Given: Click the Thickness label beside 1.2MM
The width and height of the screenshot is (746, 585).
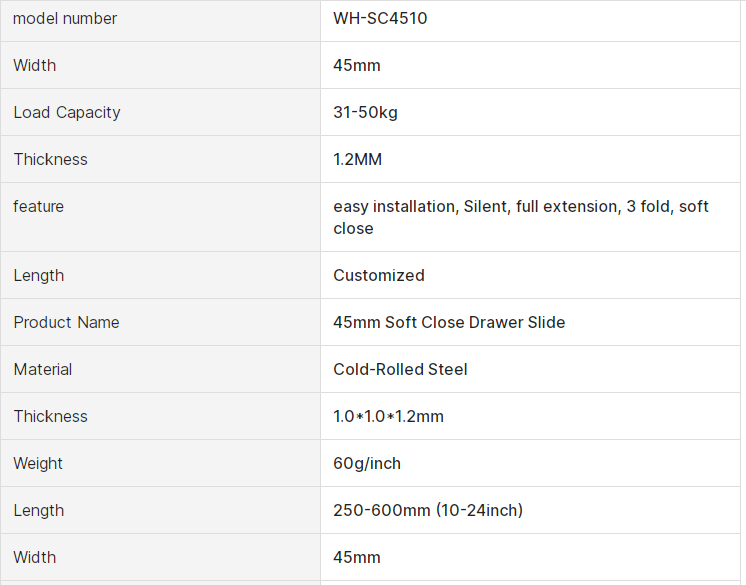Looking at the screenshot, I should (50, 159).
